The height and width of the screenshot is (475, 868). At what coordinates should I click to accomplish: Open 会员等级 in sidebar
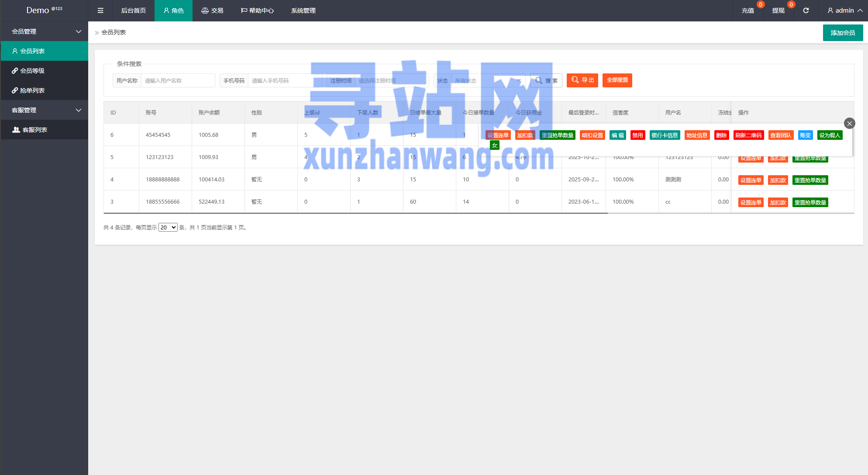pyautogui.click(x=32, y=71)
